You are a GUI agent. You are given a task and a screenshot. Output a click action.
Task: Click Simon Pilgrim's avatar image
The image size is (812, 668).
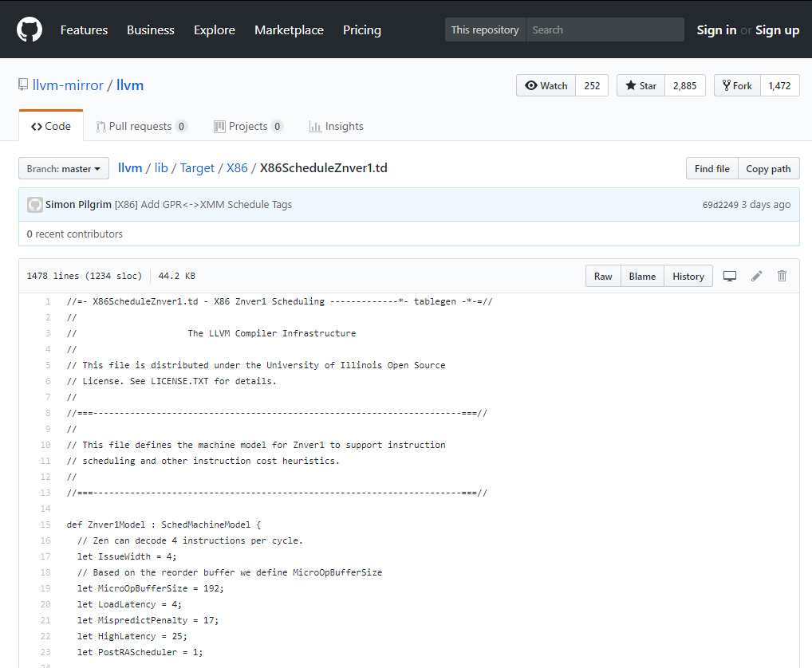pyautogui.click(x=35, y=205)
